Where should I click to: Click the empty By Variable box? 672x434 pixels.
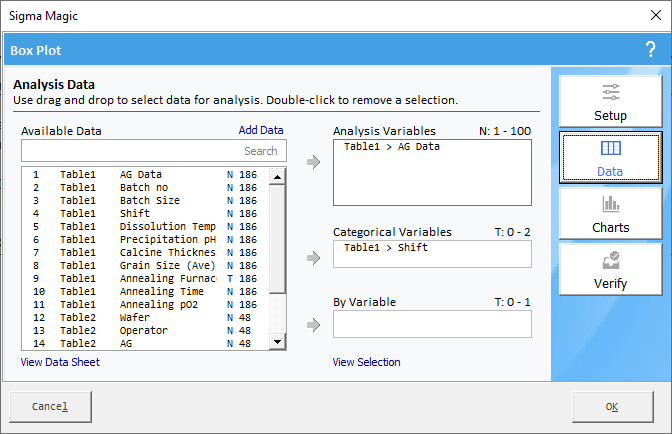pyautogui.click(x=432, y=324)
